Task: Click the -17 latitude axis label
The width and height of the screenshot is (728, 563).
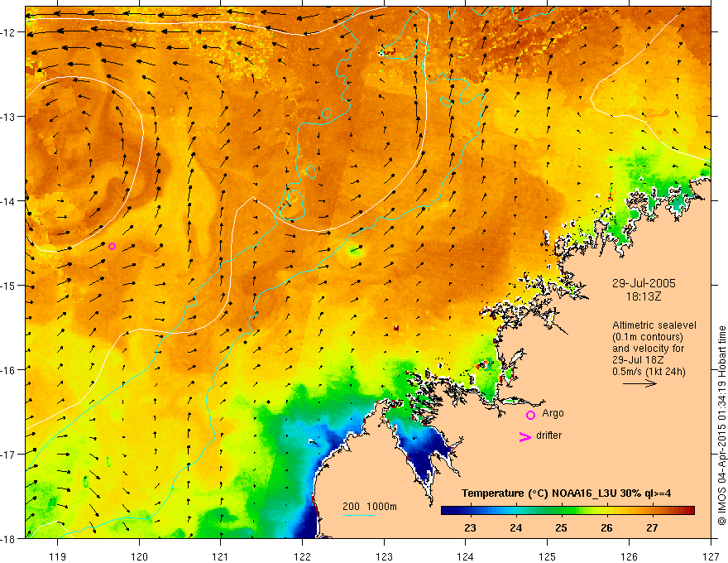Action: [x=9, y=455]
